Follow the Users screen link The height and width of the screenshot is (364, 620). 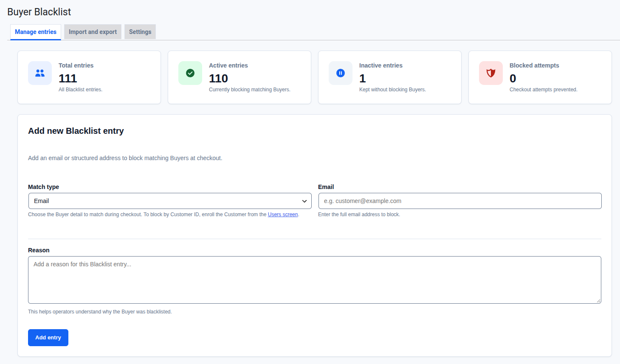click(x=283, y=214)
